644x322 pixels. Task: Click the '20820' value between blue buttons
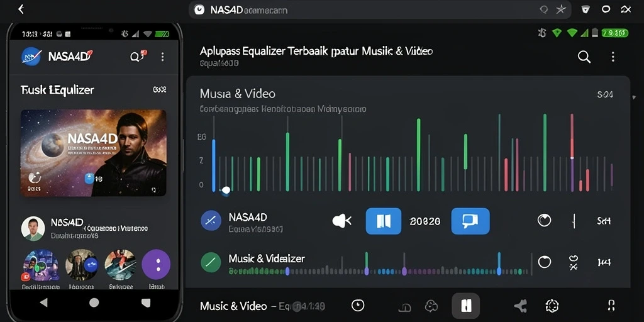(x=425, y=221)
